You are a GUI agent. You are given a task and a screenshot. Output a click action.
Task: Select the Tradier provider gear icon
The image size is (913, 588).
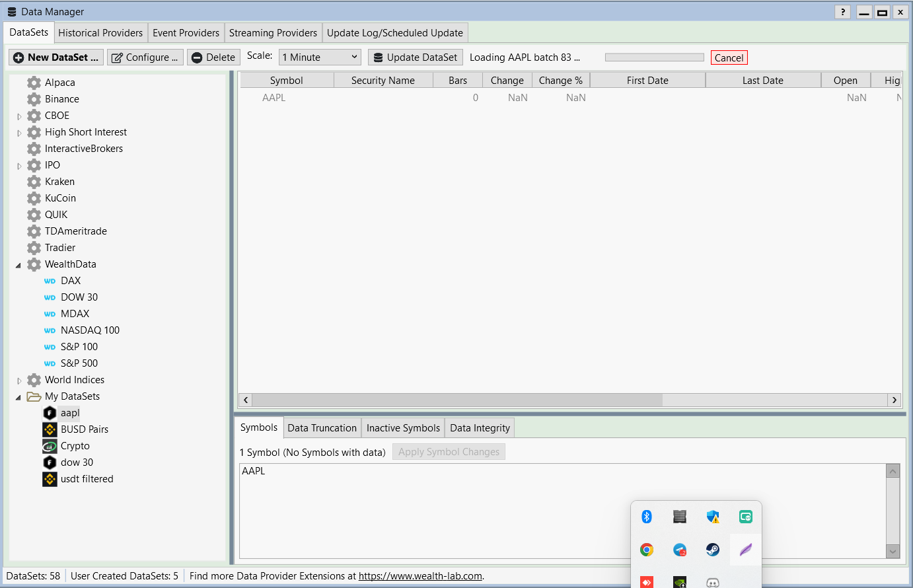click(x=34, y=248)
